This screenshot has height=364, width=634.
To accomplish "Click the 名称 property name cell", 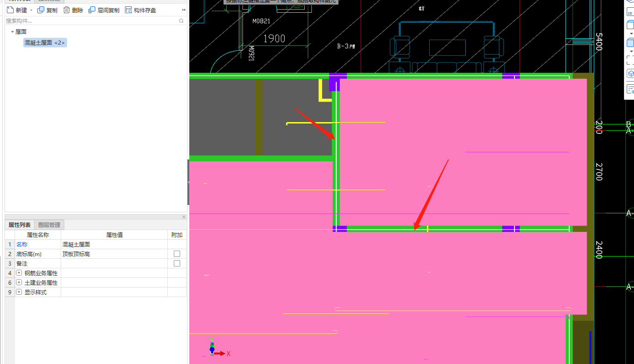I will click(x=38, y=245).
